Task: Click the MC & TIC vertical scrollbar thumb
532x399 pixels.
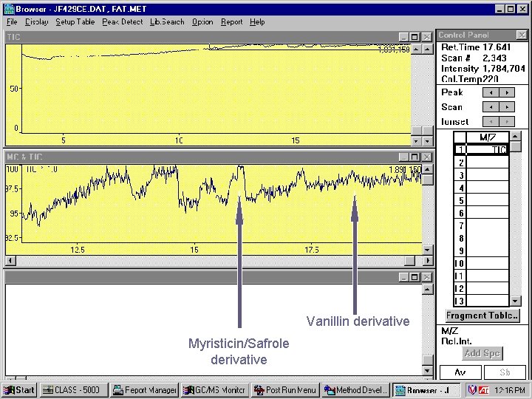Action: click(x=428, y=180)
